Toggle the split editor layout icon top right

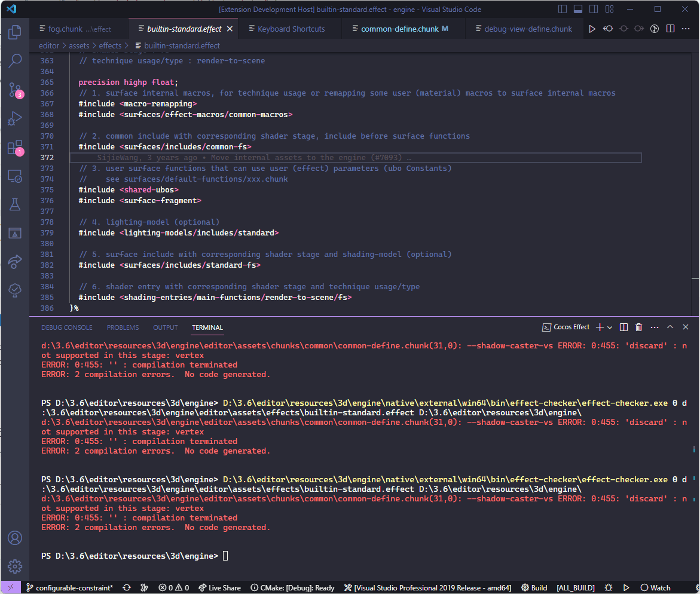coord(670,28)
